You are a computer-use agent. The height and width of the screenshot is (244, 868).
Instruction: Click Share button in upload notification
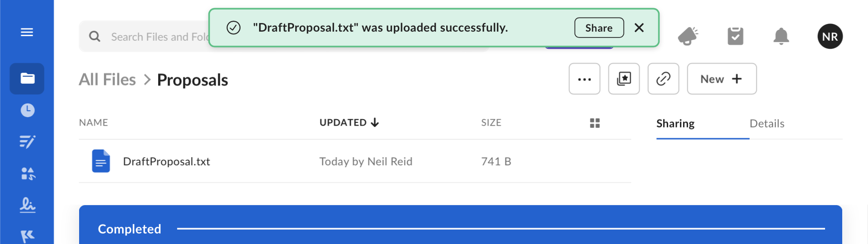[599, 28]
